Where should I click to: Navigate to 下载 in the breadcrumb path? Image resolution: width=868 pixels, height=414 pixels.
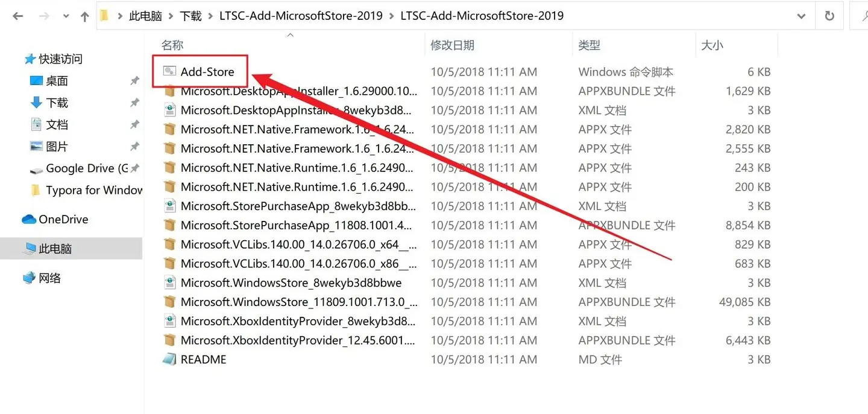pyautogui.click(x=190, y=16)
